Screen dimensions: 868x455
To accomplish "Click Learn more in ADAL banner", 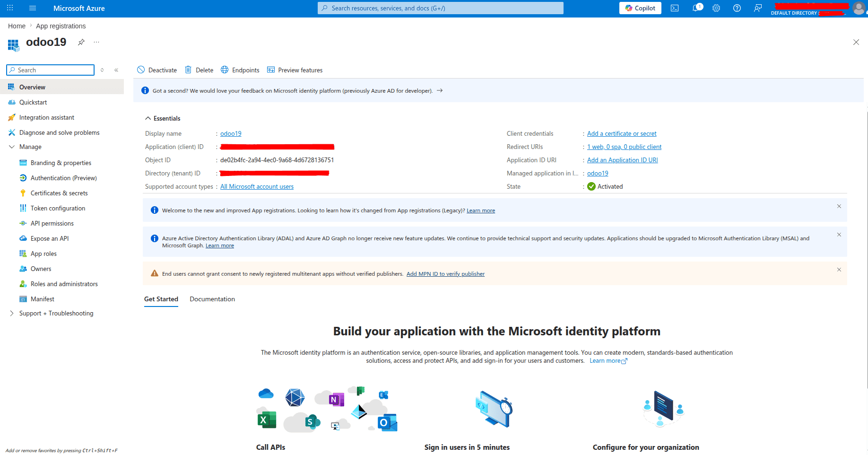I will pyautogui.click(x=220, y=245).
